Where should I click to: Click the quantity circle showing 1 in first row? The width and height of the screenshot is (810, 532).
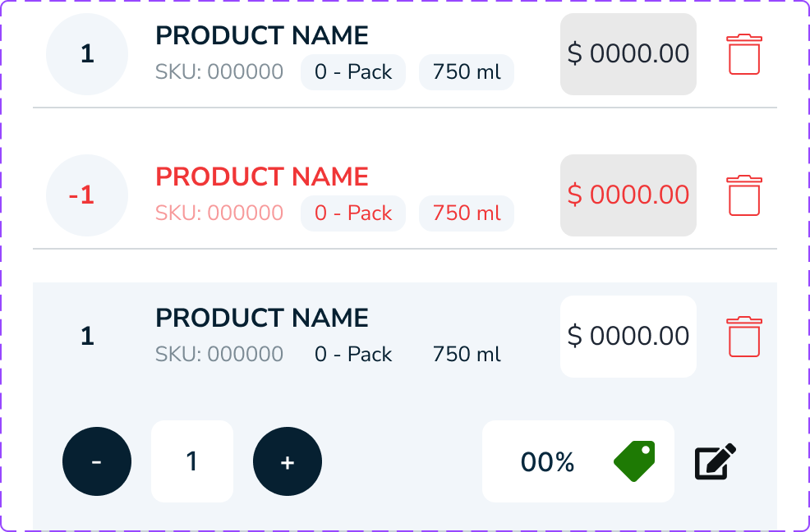(87, 54)
